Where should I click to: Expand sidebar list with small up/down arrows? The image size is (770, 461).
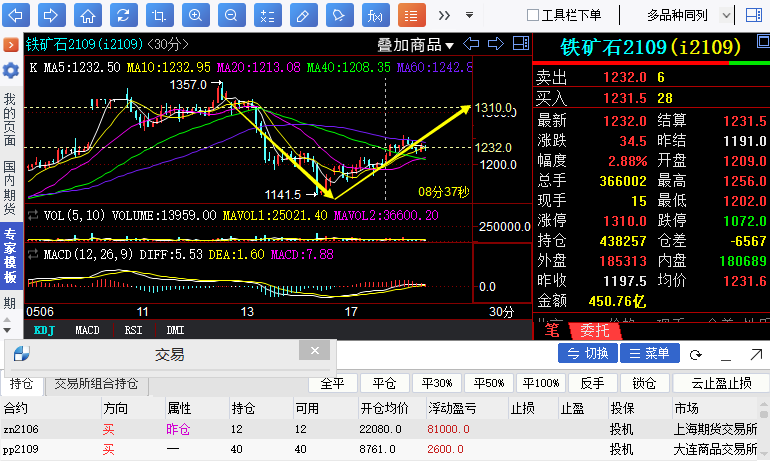pos(7,325)
